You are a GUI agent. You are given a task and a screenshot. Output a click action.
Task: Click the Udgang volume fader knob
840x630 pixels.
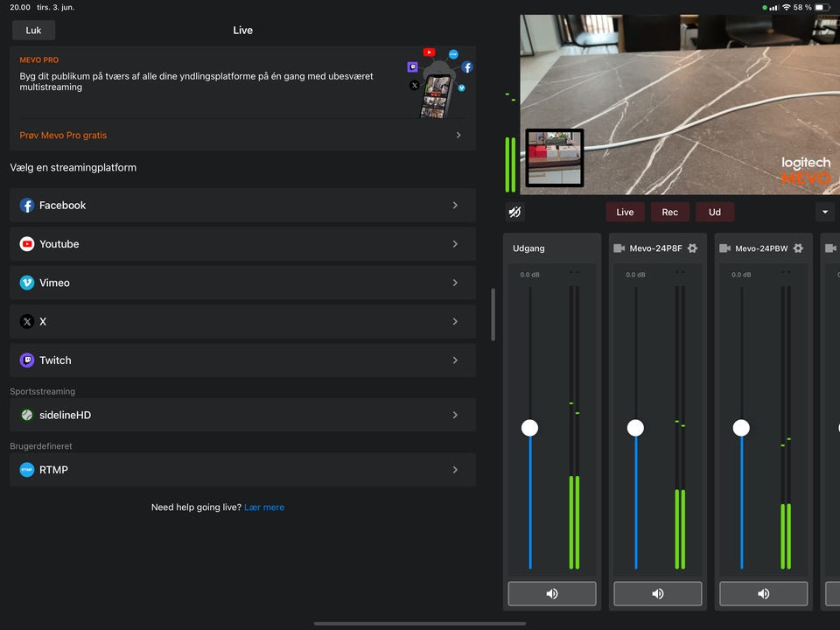tap(529, 428)
